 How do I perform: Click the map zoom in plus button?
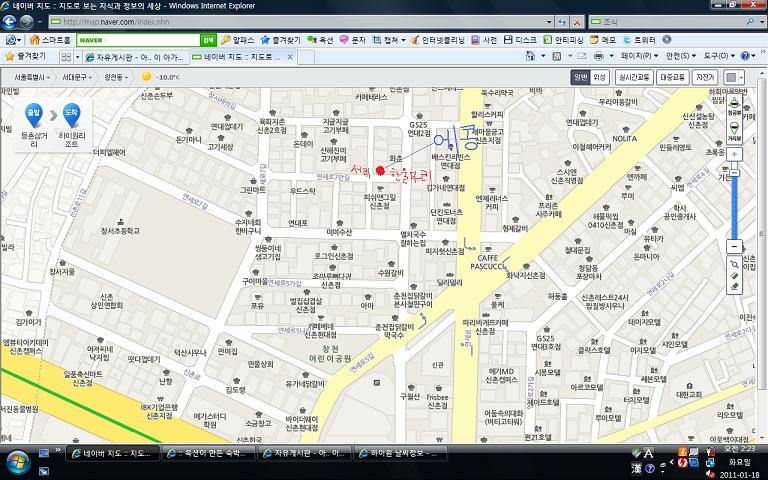click(x=734, y=154)
